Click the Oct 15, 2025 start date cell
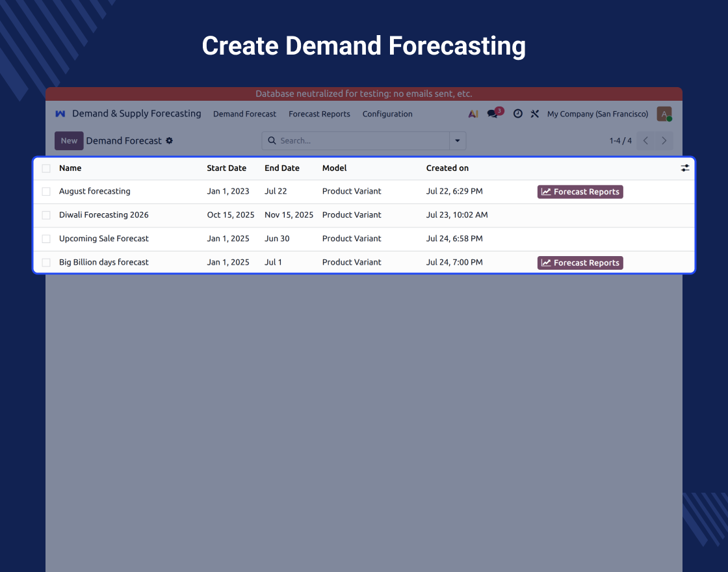 (231, 215)
